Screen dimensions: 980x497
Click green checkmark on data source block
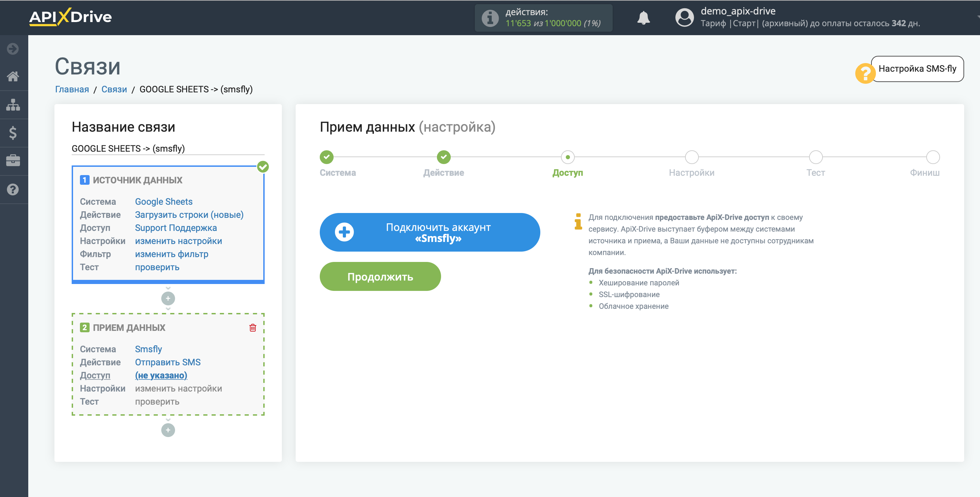tap(263, 167)
